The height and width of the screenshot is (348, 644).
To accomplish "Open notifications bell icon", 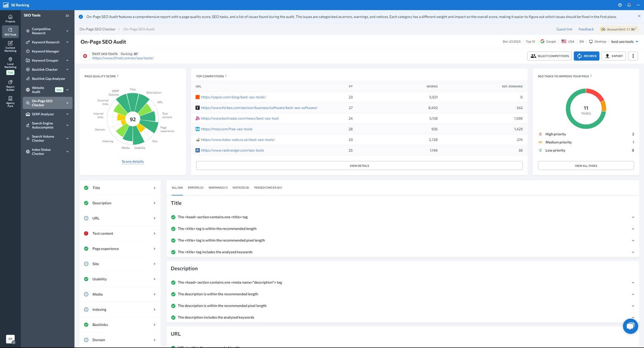I will [629, 5].
